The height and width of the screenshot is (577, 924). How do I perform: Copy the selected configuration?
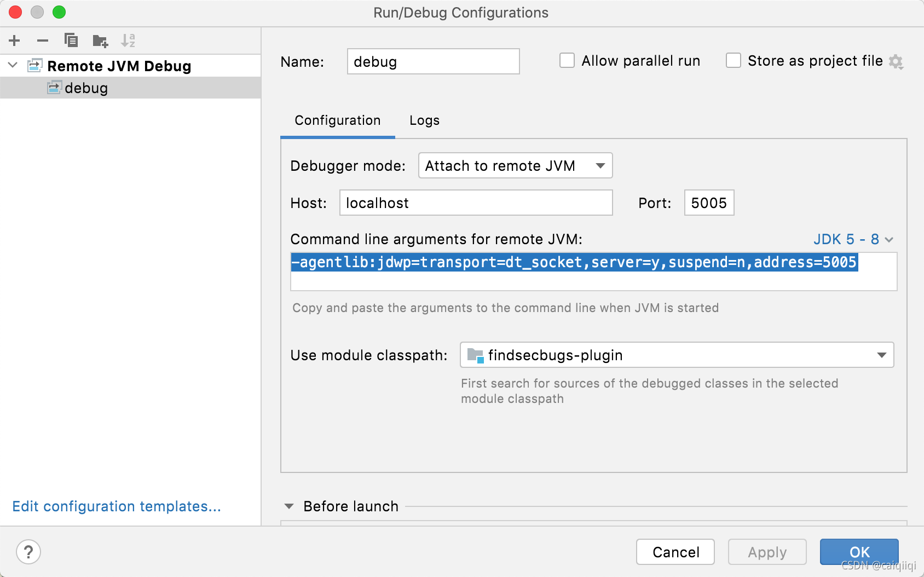pyautogui.click(x=71, y=41)
